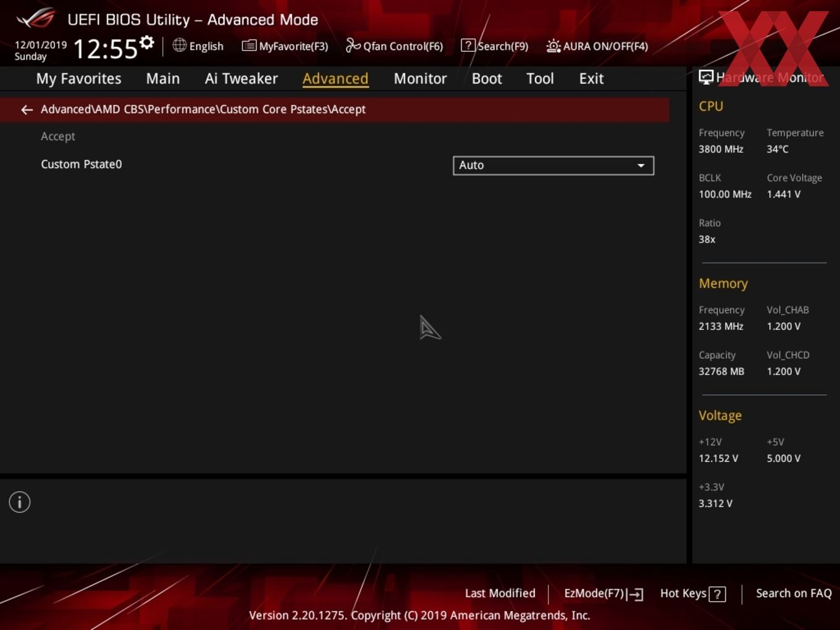Screen dimensions: 840x630
Task: Click the Search question mark icon
Action: click(468, 45)
